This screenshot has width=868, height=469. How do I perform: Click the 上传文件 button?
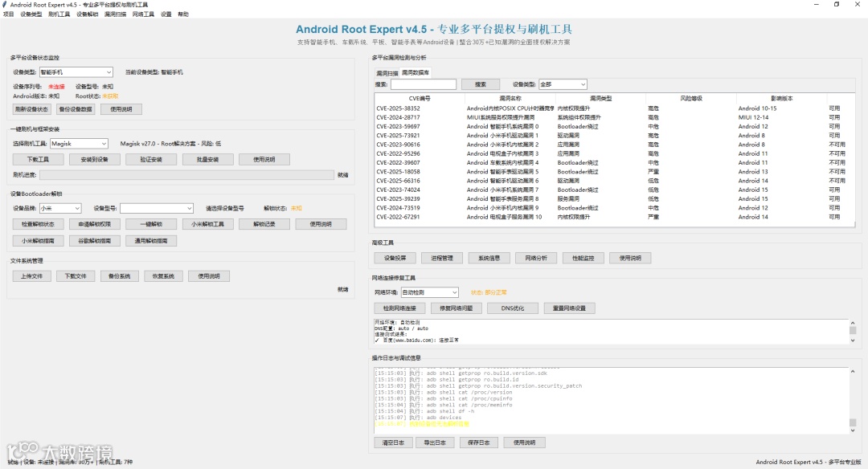click(31, 276)
